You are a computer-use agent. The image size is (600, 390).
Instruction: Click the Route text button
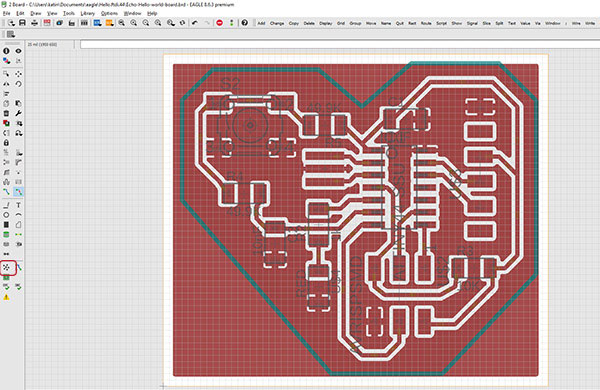pyautogui.click(x=426, y=23)
